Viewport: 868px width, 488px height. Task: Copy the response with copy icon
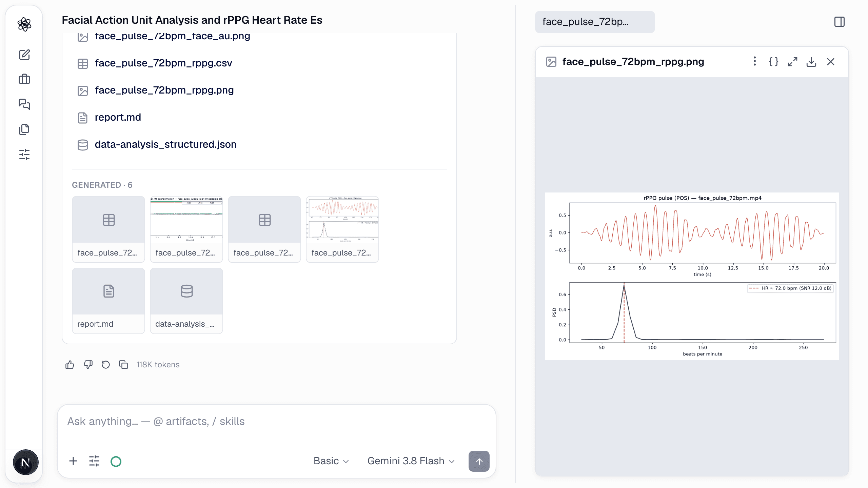click(x=123, y=365)
